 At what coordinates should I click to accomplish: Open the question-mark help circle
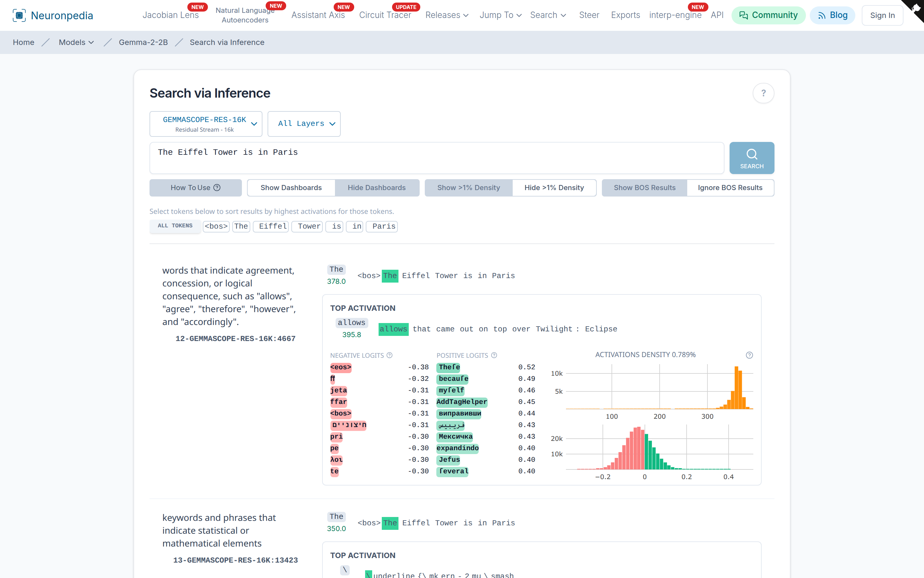point(763,93)
